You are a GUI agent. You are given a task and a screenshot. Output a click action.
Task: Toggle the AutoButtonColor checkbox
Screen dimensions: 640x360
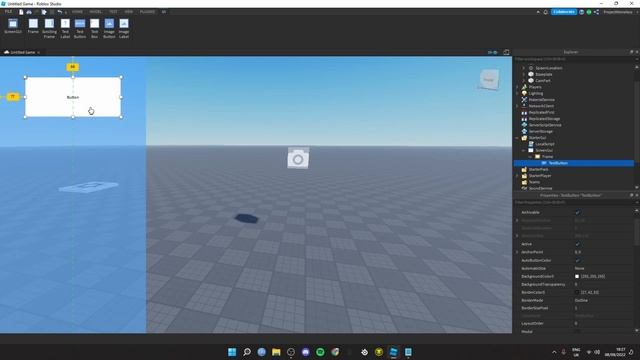point(577,260)
